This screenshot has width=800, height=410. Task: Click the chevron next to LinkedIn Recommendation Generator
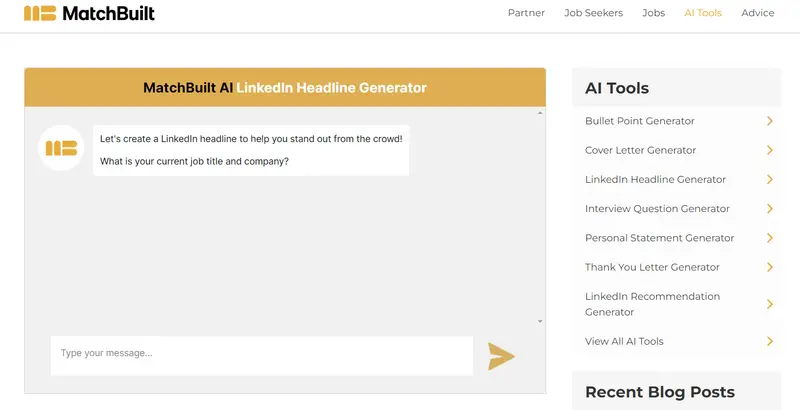[769, 304]
